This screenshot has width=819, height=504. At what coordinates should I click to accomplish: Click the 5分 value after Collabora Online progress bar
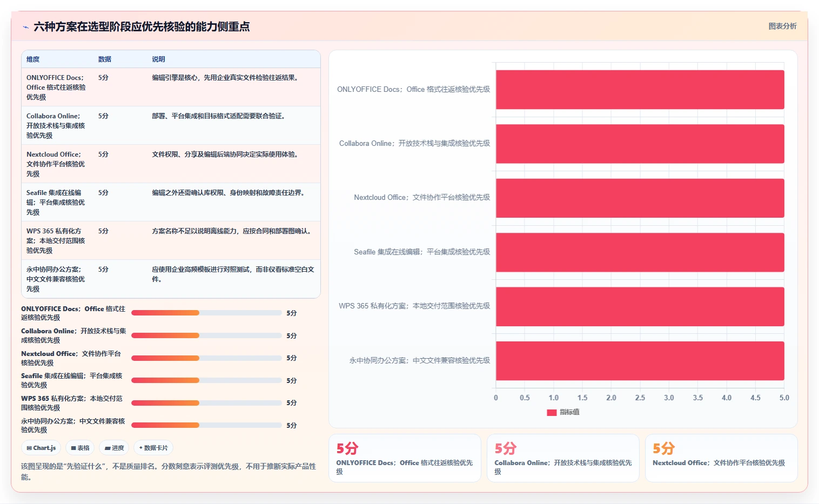point(292,336)
